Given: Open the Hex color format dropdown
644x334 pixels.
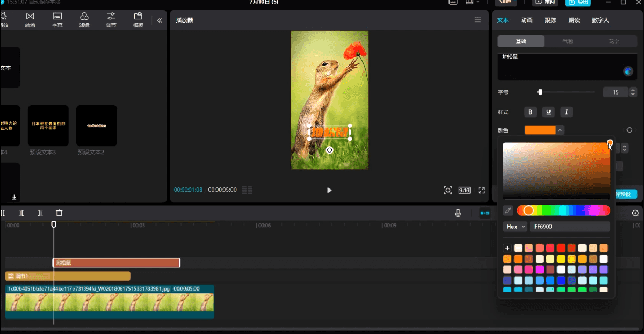Looking at the screenshot, I should (x=515, y=227).
